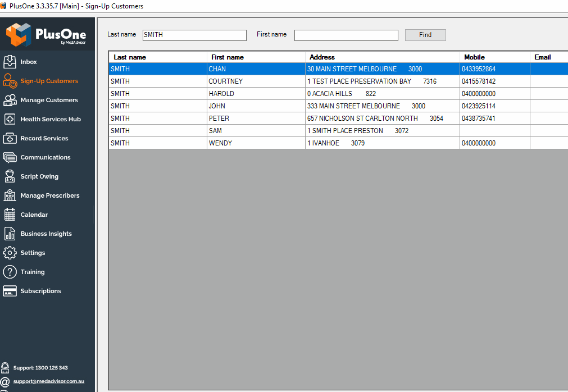Open the Inbox tray icon
This screenshot has height=392, width=568.
10,62
